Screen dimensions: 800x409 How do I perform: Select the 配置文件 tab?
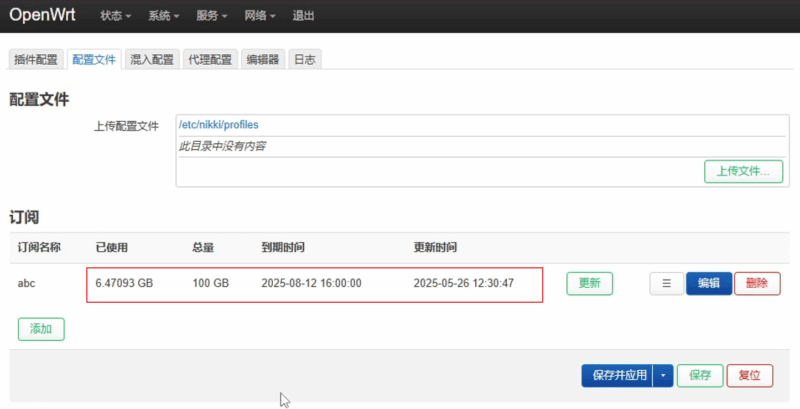[94, 60]
